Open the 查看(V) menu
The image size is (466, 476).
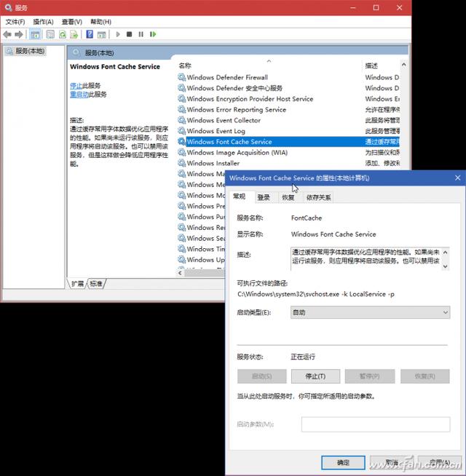pos(71,22)
